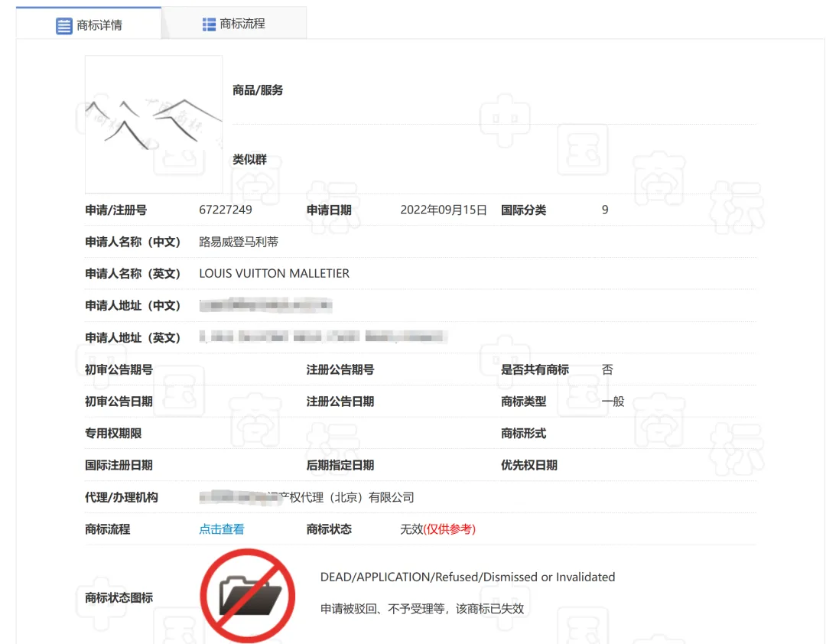Click the agency name ending 有限公司
This screenshot has width=826, height=644.
307,497
